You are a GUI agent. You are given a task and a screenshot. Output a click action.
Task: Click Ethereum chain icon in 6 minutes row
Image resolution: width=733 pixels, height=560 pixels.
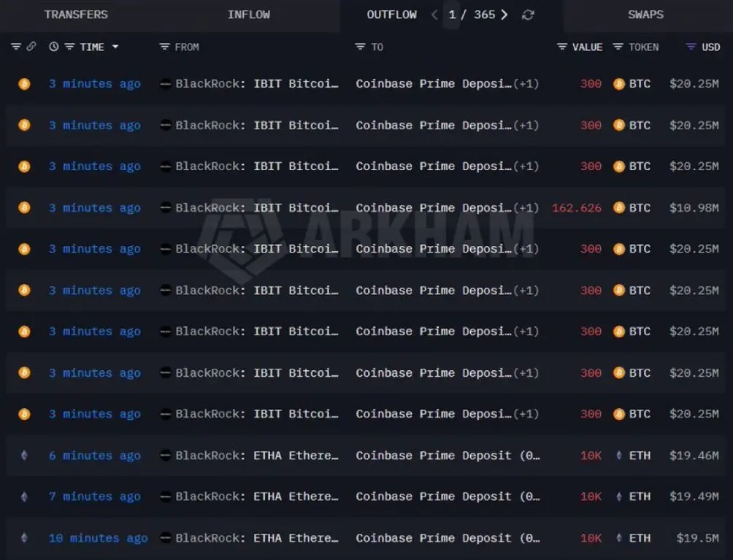24,456
